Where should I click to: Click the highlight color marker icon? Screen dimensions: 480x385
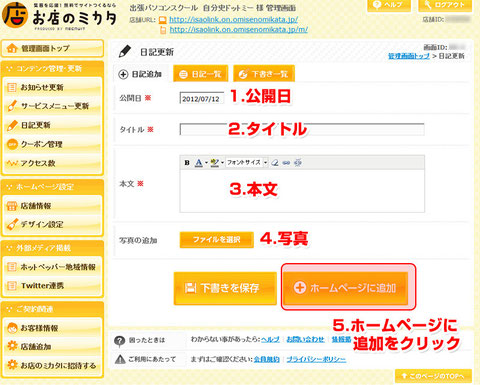click(x=215, y=163)
